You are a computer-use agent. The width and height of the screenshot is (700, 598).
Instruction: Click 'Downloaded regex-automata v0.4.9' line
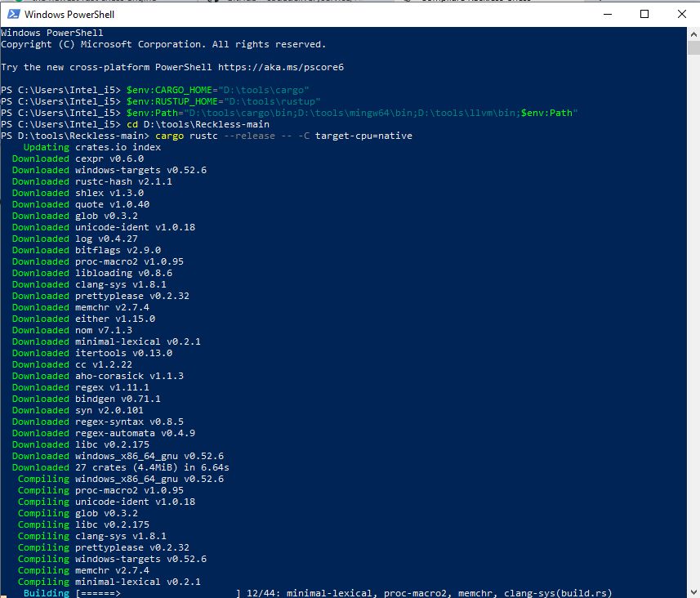point(104,433)
